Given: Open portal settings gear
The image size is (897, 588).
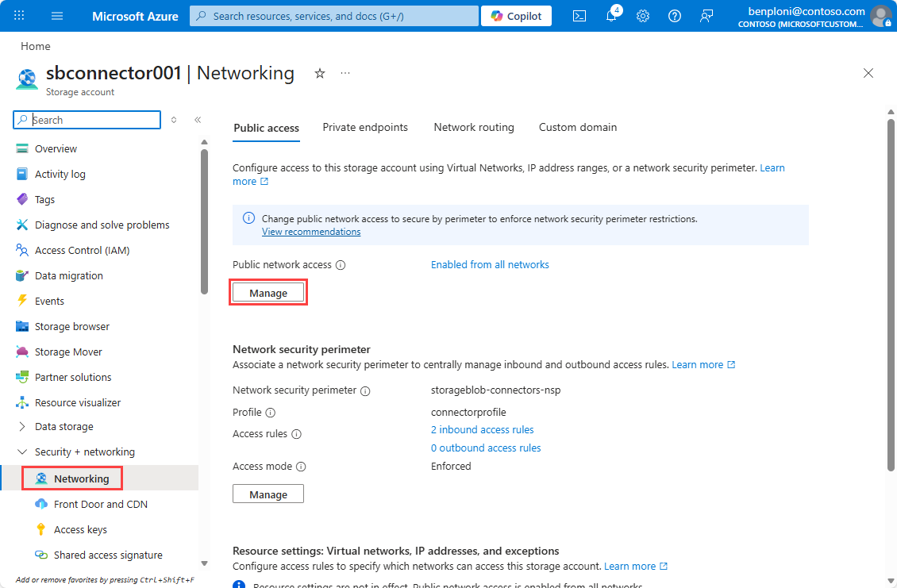Looking at the screenshot, I should (x=643, y=16).
